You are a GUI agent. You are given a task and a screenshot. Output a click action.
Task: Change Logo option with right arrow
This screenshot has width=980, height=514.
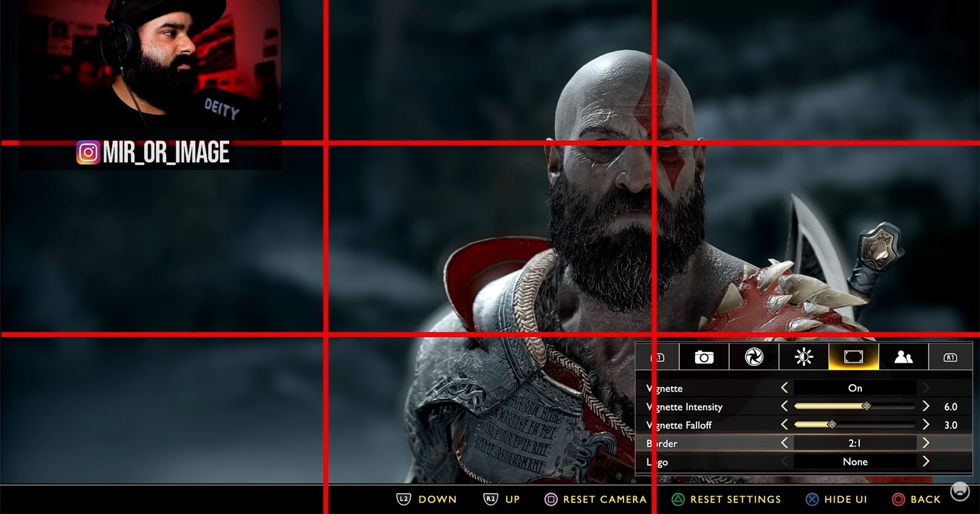(x=925, y=461)
